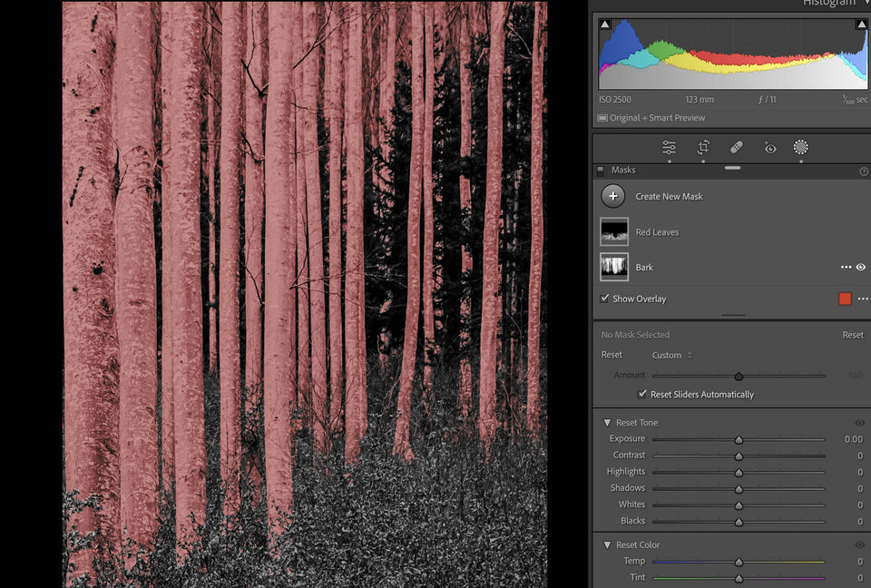This screenshot has height=588, width=871.
Task: Disable Reset Sliders Automatically checkbox
Action: pos(642,395)
